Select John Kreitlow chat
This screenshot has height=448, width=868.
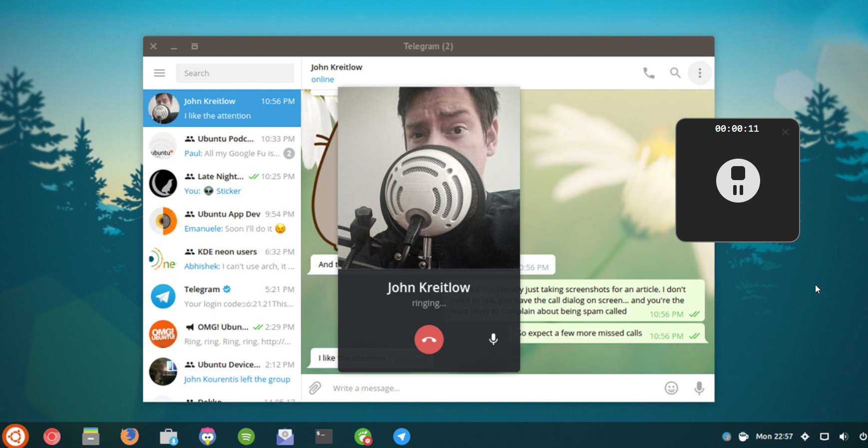[222, 108]
